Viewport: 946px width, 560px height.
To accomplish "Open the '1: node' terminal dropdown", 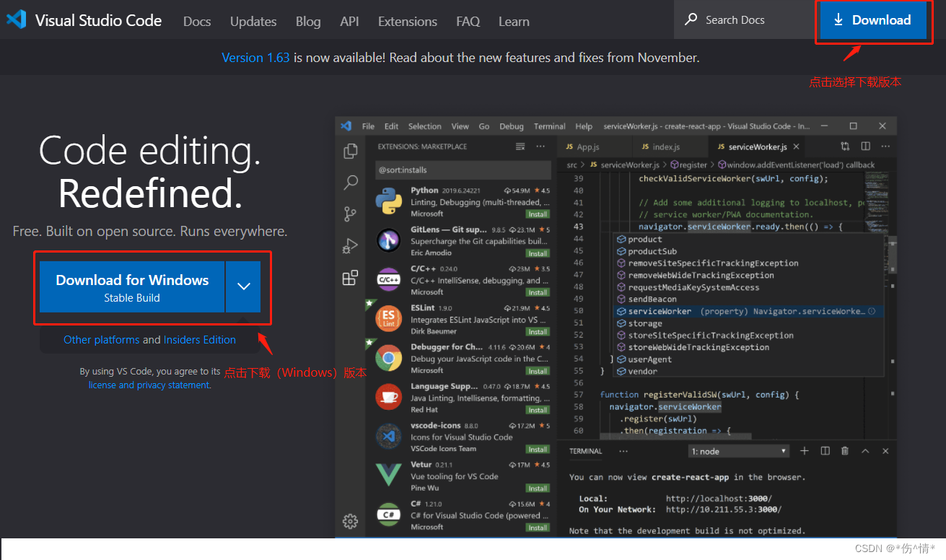I will (x=739, y=451).
